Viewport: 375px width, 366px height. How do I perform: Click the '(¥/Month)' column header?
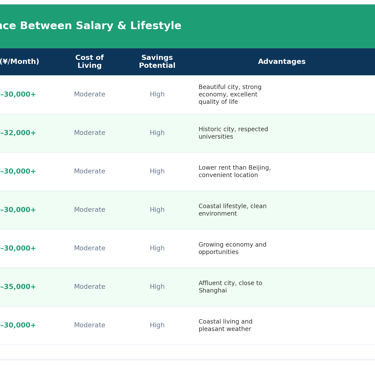pos(19,61)
